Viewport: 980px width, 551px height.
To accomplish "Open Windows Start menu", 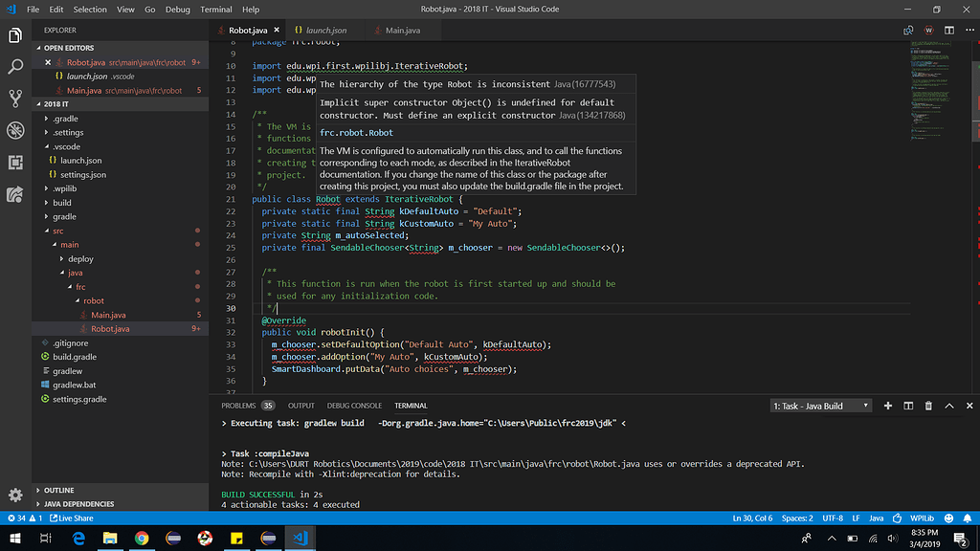I will pyautogui.click(x=15, y=538).
